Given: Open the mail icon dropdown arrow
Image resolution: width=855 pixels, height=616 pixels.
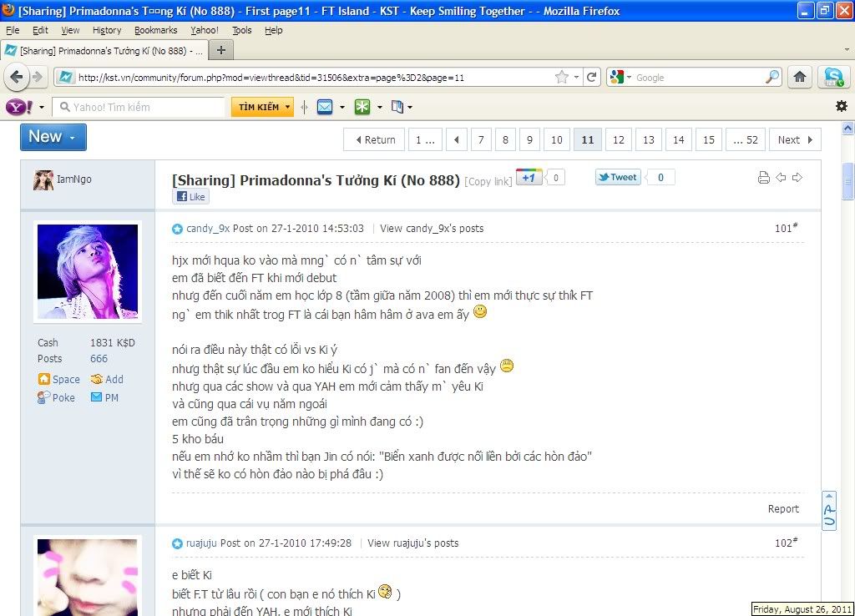Looking at the screenshot, I should pos(341,108).
